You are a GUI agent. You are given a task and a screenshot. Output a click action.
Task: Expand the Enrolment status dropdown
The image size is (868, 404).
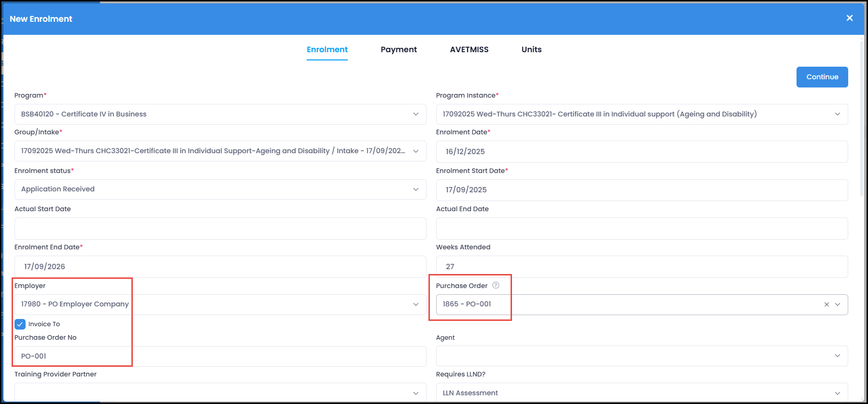pos(220,189)
